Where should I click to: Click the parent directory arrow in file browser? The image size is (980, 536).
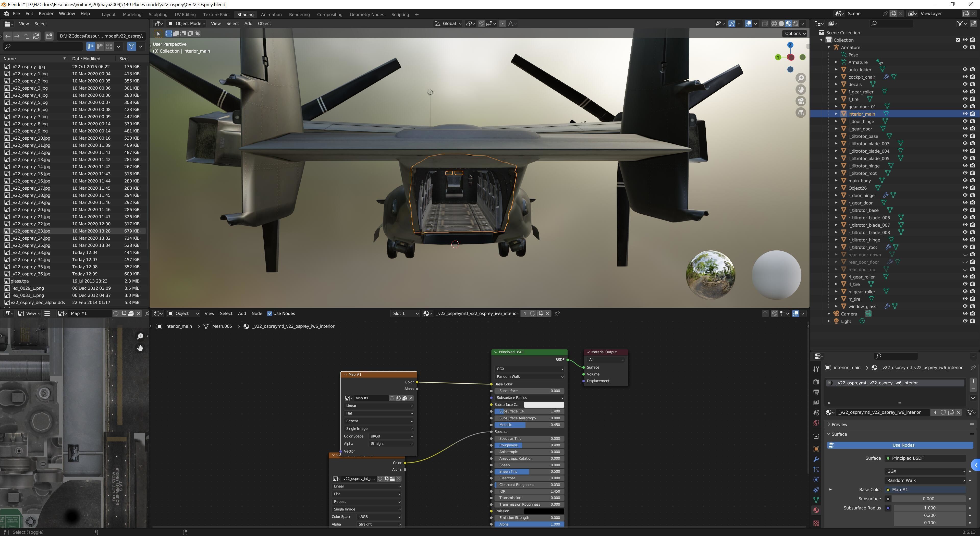point(26,36)
